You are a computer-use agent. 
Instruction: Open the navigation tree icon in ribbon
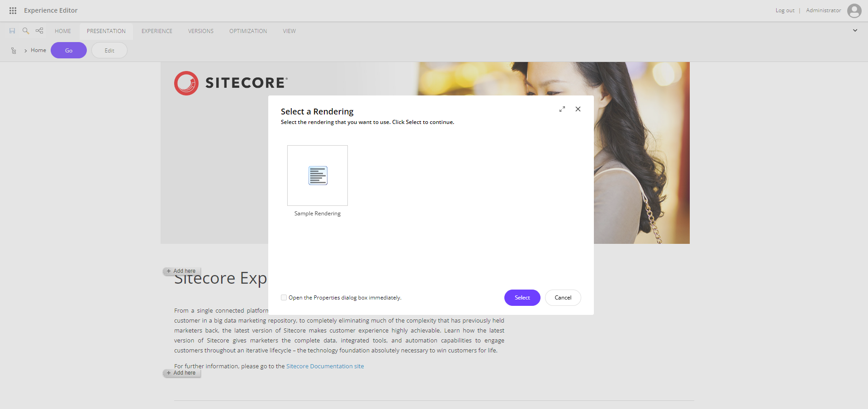pyautogui.click(x=39, y=31)
